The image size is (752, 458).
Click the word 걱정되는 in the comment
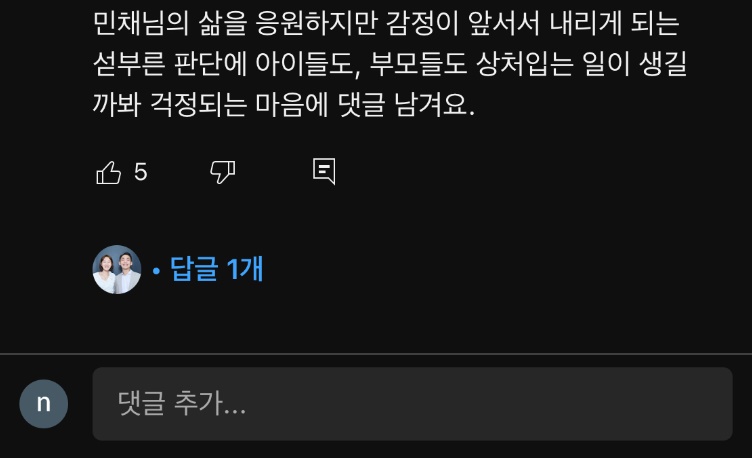(x=198, y=105)
